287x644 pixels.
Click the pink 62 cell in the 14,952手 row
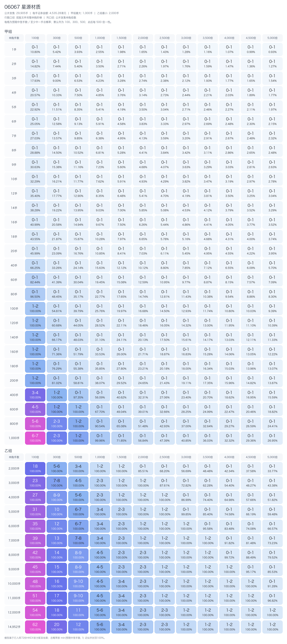tap(35, 627)
